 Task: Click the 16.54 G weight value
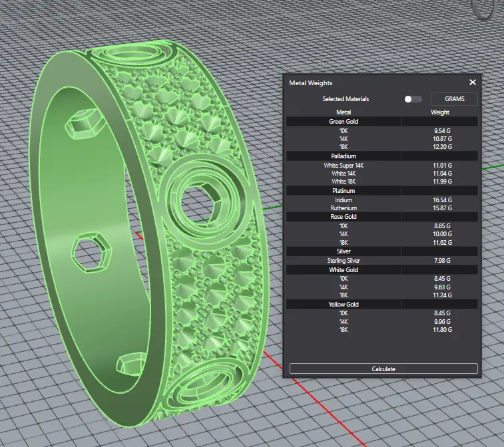(x=440, y=200)
